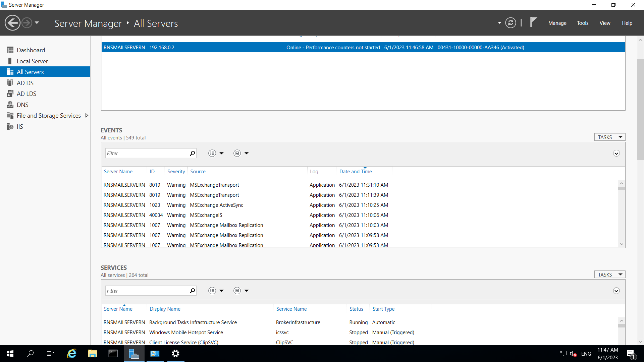
Task: Open the Help menu
Action: pyautogui.click(x=627, y=23)
